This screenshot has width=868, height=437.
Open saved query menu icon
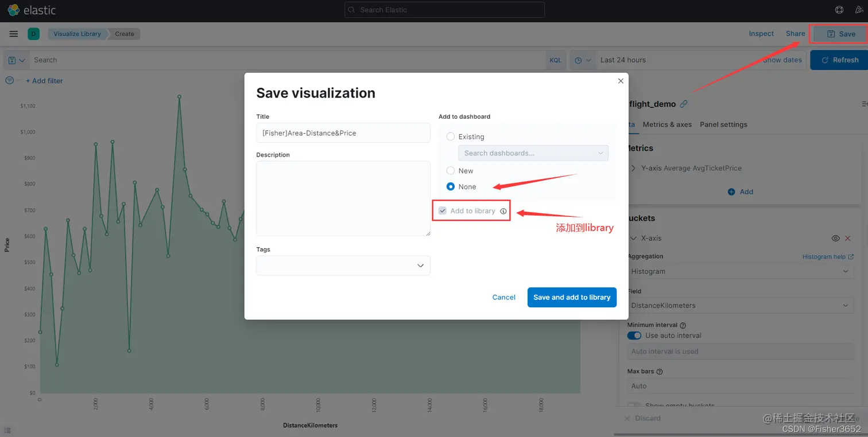17,60
